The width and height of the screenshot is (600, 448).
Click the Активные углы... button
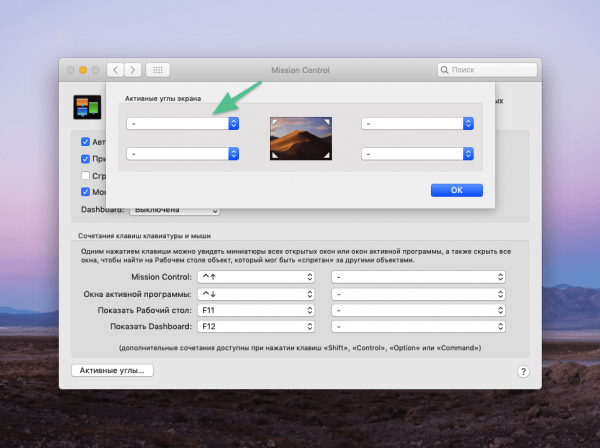(112, 370)
